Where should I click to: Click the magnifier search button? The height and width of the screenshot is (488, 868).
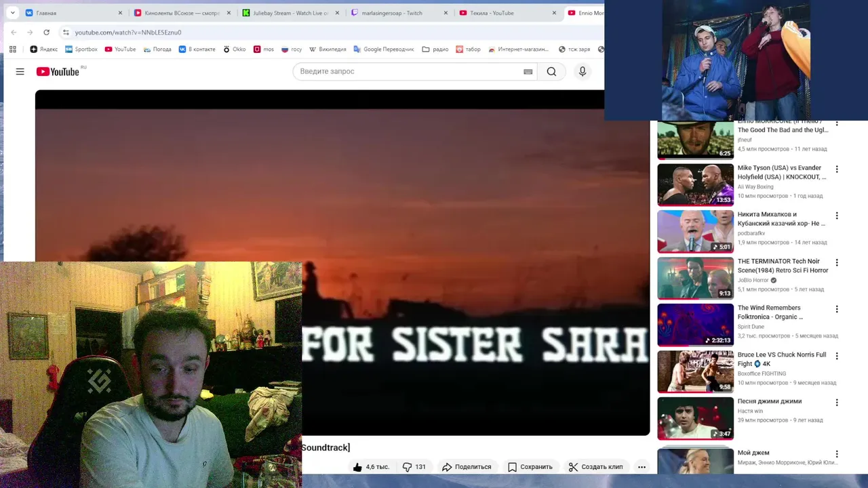(551, 71)
